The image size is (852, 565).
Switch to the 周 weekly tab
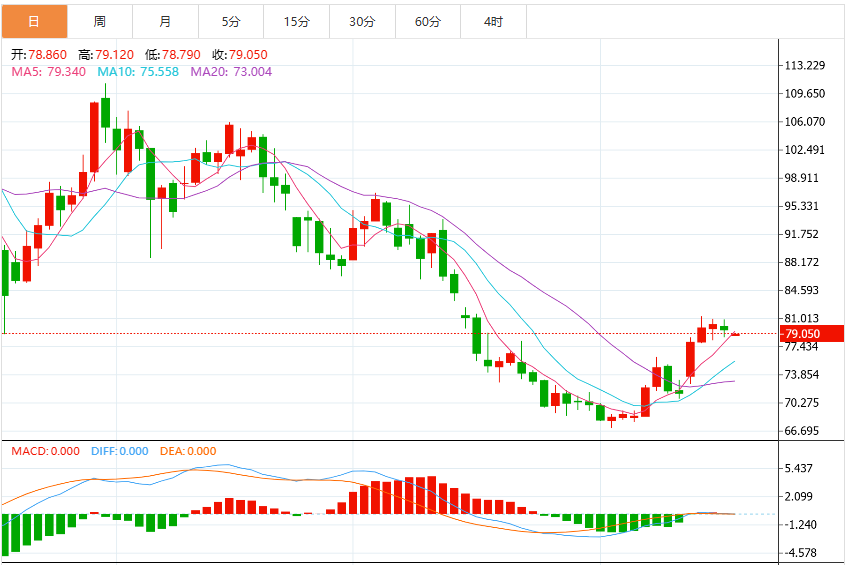[x=100, y=22]
